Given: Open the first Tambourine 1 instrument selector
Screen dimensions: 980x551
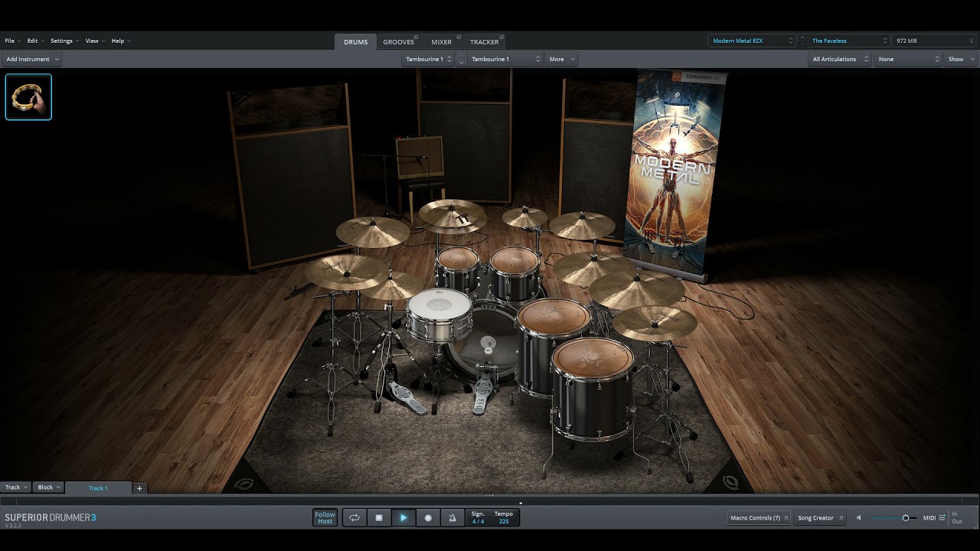Looking at the screenshot, I should pos(428,59).
